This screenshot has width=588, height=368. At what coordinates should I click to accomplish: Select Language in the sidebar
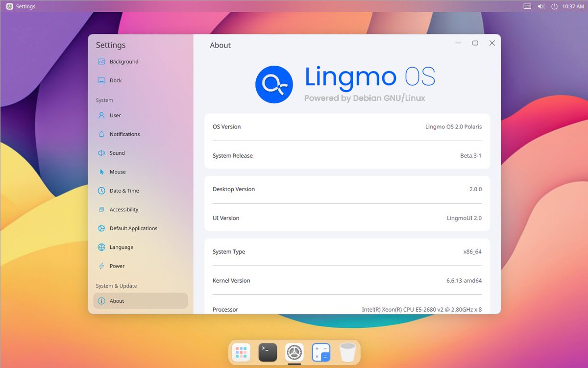pos(141,247)
